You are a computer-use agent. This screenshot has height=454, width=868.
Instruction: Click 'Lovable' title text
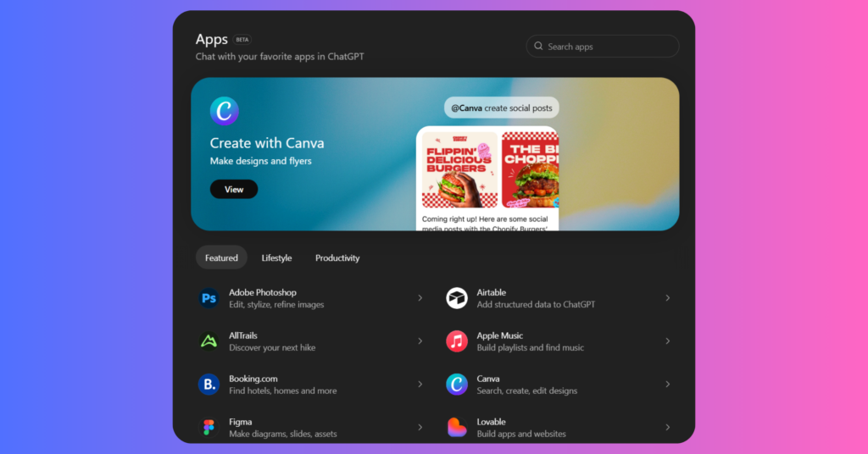click(x=491, y=422)
